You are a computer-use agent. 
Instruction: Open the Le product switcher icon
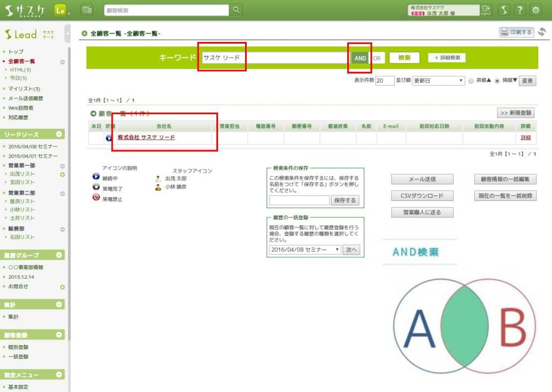click(x=61, y=10)
